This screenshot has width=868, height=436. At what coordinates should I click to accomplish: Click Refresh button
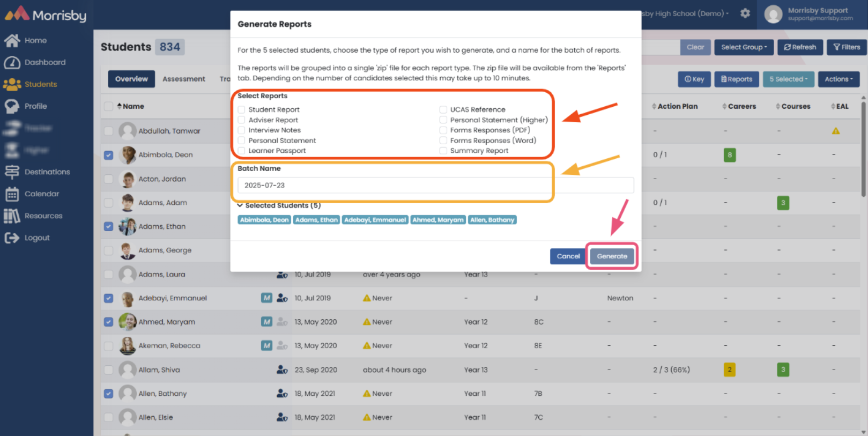point(800,47)
